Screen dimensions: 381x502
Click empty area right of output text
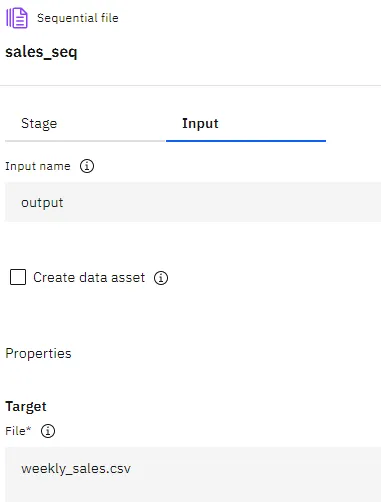coord(220,202)
